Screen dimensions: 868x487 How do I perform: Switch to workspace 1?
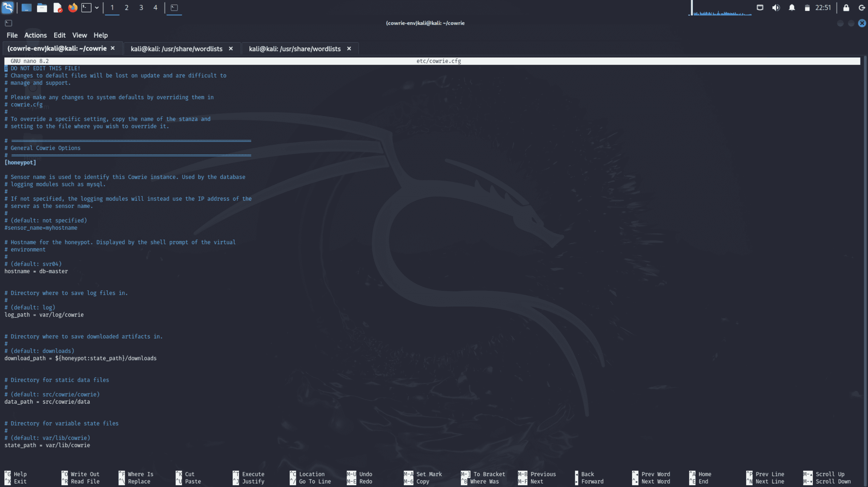pyautogui.click(x=112, y=7)
